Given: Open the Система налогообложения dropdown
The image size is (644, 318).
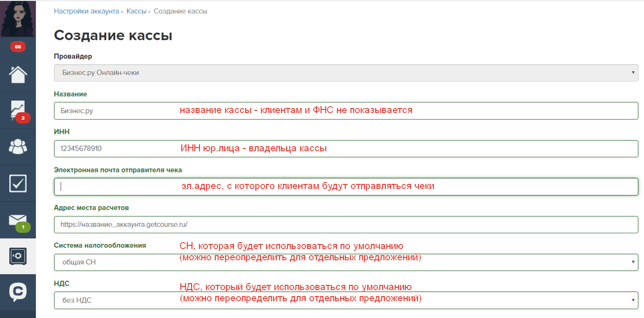Looking at the screenshot, I should click(x=346, y=262).
